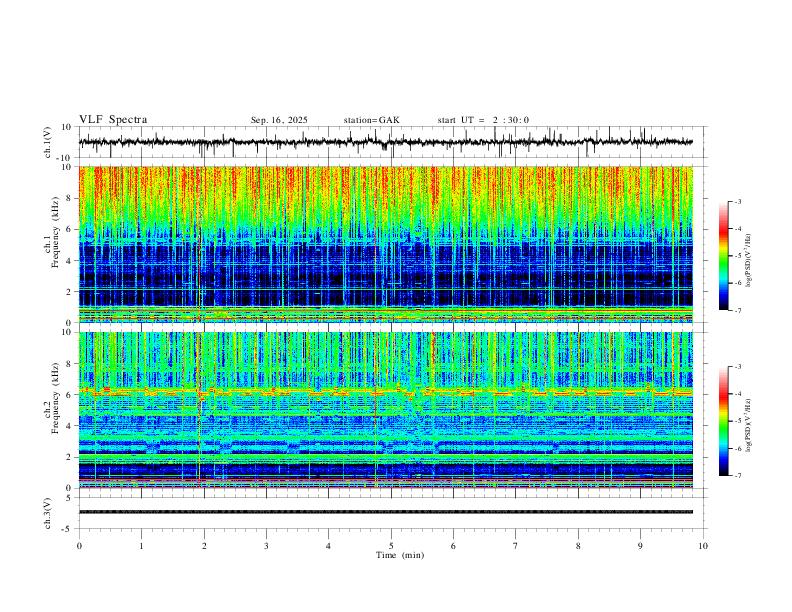Click the "ch.1(V)" waveform axis label
Viewport: 792px width, 612px height.
coord(48,142)
